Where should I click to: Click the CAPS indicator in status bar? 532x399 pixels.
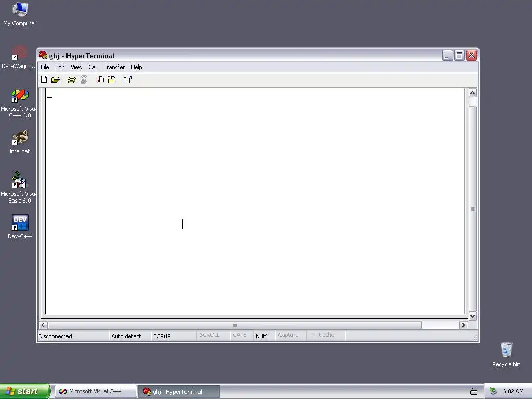(x=240, y=335)
